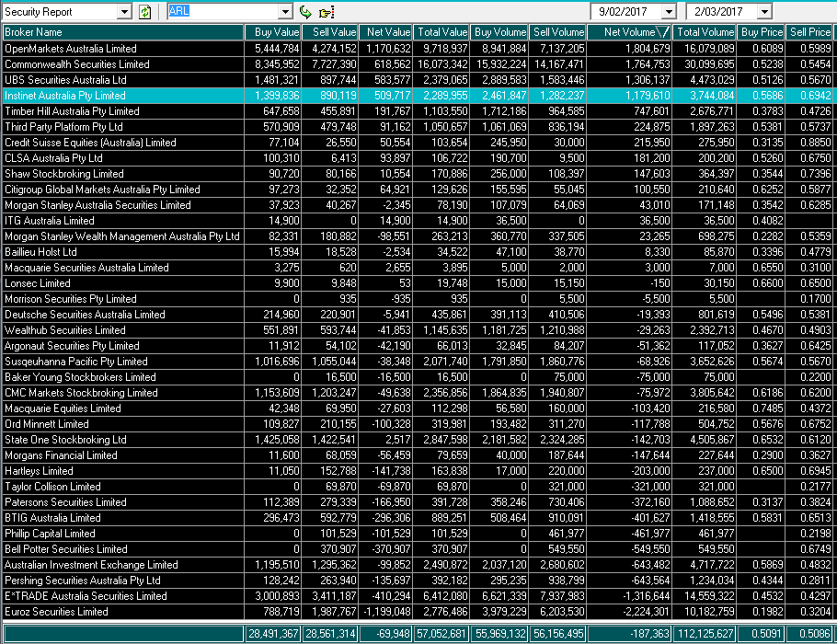Open the ARL security code dropdown
The width and height of the screenshot is (837, 644).
click(285, 12)
